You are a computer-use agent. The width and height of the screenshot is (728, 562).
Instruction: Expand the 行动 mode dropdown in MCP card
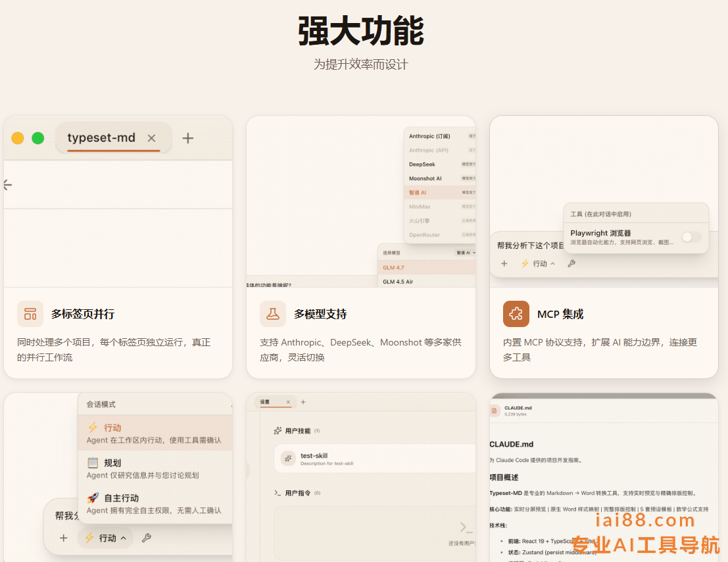pos(538,263)
